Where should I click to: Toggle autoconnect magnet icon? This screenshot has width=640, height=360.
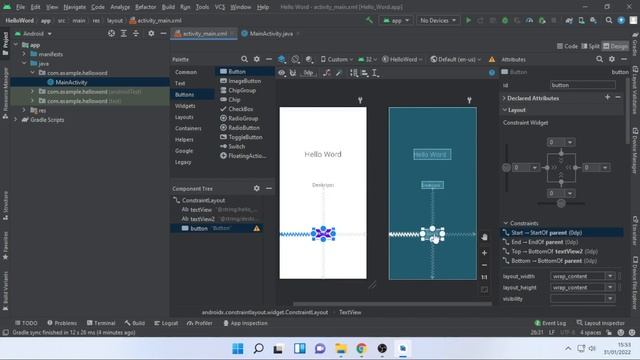tap(293, 73)
